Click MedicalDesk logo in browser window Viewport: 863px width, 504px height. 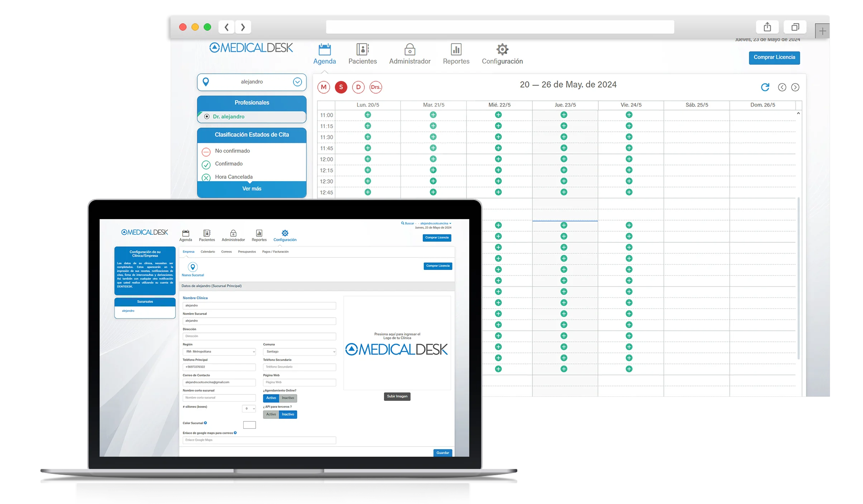tap(251, 48)
